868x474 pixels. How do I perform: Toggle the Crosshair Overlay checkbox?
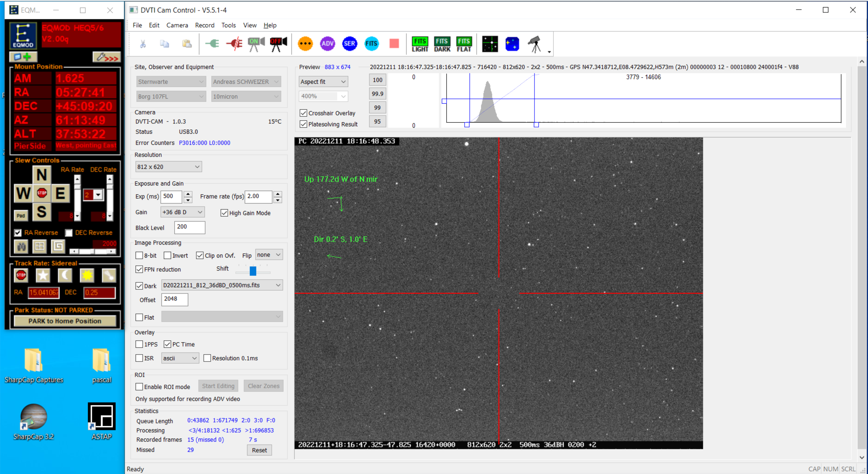click(x=303, y=113)
